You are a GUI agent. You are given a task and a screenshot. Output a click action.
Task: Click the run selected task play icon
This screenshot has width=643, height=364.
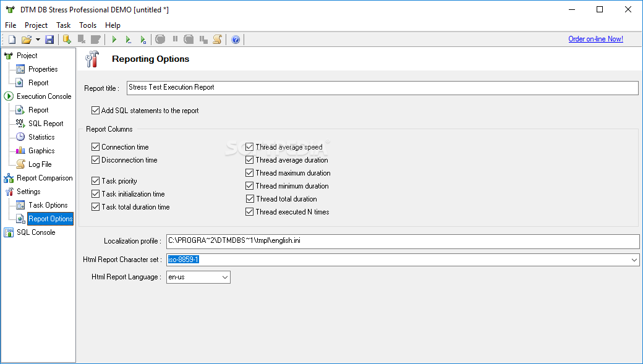143,40
